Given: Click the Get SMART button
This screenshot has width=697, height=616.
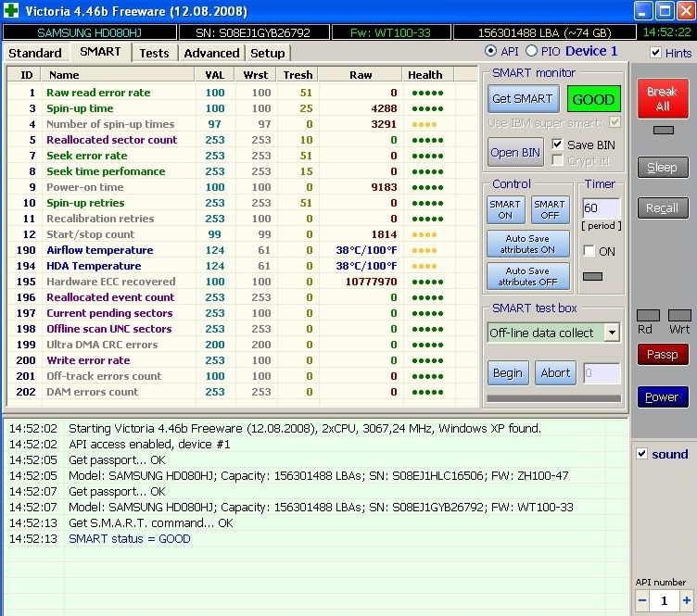Looking at the screenshot, I should [523, 98].
